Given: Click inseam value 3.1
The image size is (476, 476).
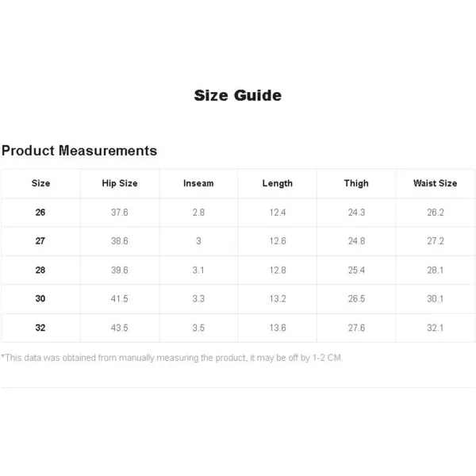Looking at the screenshot, I should click(198, 270).
